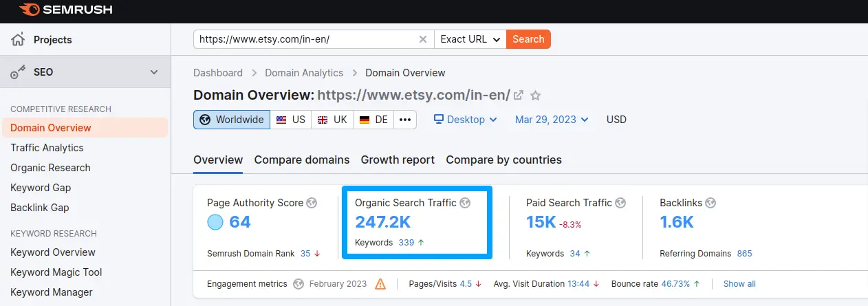Image resolution: width=868 pixels, height=306 pixels.
Task: Collapse the SEO section chevron
Action: [x=154, y=72]
